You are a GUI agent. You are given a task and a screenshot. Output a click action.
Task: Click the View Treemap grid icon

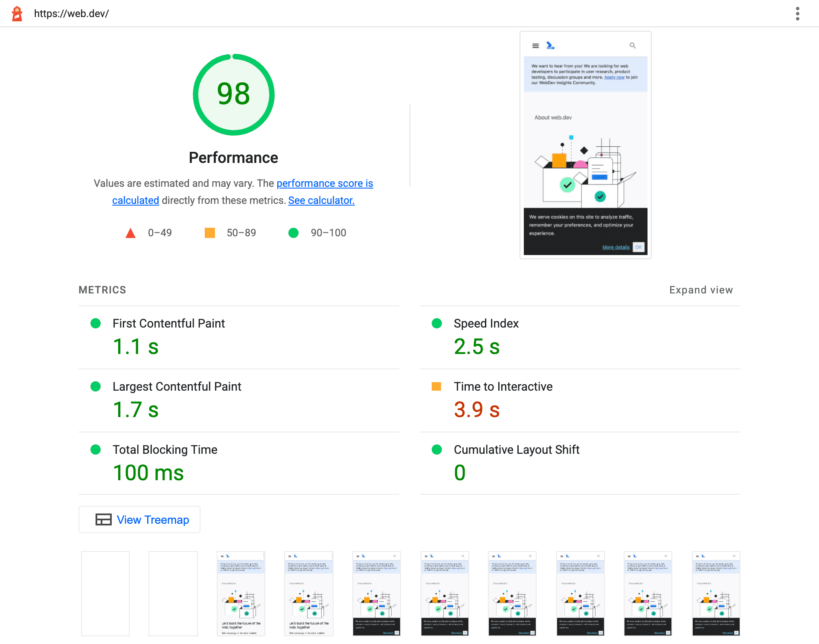coord(103,520)
